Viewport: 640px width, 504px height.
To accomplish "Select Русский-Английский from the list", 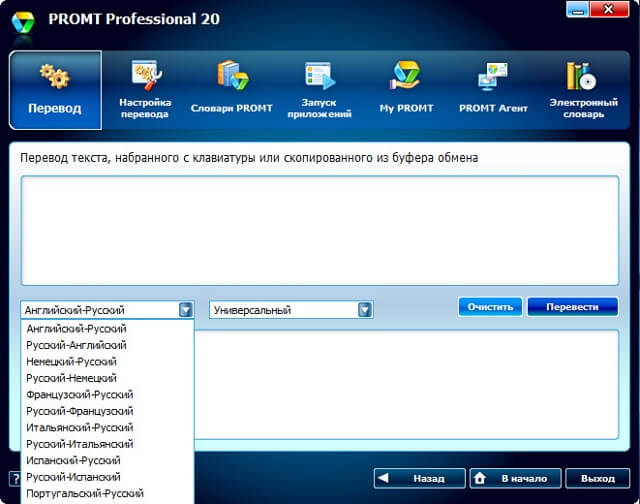I will tap(76, 345).
